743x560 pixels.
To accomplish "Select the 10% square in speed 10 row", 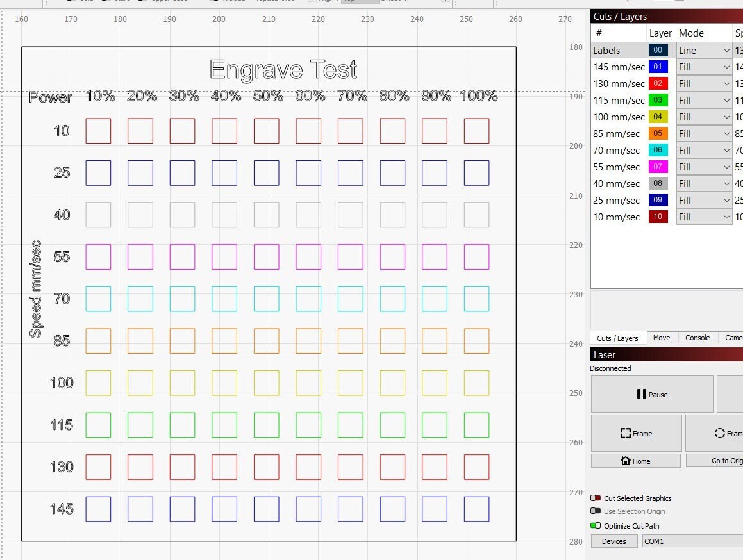I will click(98, 131).
